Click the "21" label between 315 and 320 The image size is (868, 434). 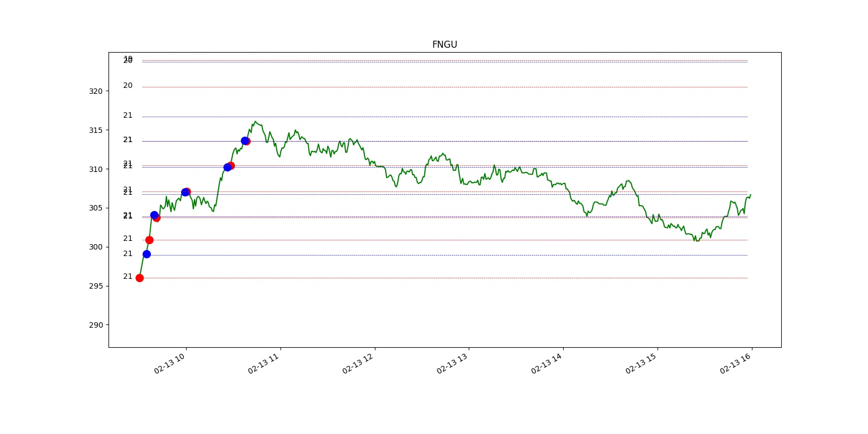point(127,115)
